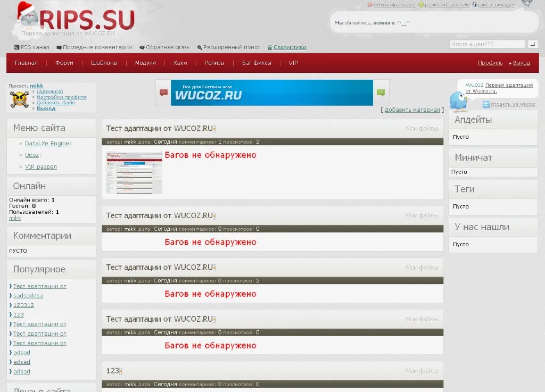Click the Пусто text under У нас нашли

click(461, 244)
